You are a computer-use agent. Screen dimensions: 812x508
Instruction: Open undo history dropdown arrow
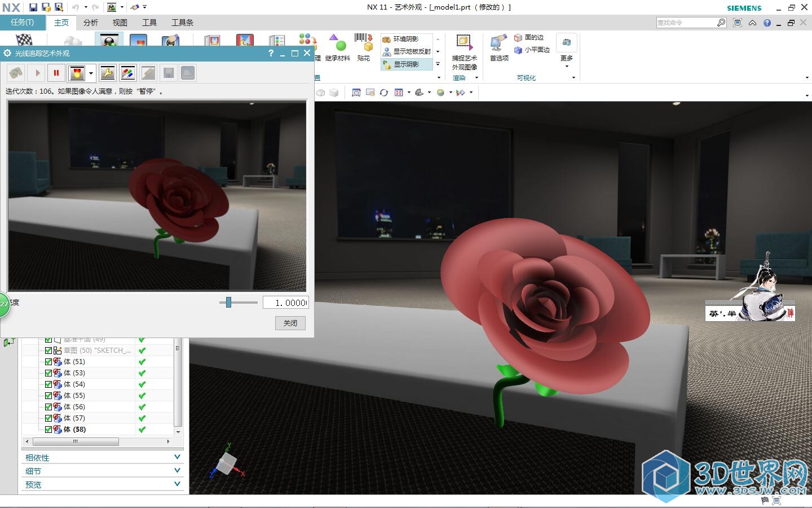tap(86, 7)
